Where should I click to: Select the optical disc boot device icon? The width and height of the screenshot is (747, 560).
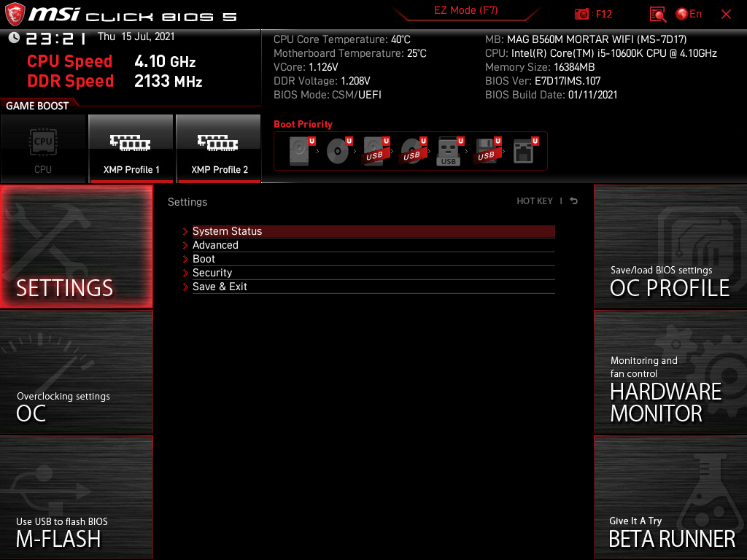337,152
